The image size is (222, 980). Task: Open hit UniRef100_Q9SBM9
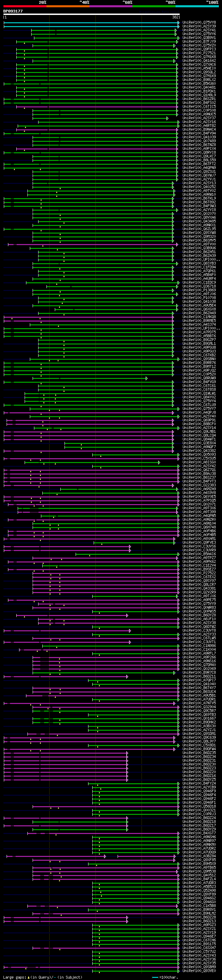point(199,967)
